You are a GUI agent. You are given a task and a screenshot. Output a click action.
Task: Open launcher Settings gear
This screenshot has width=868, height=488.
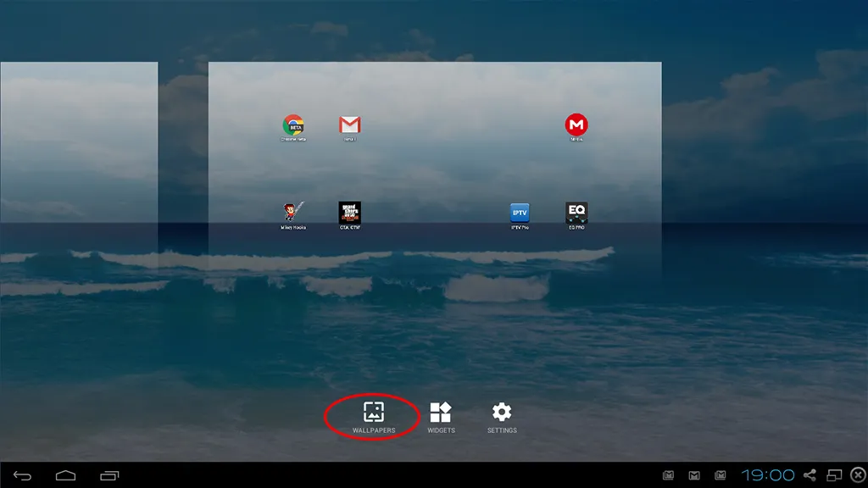pos(502,417)
